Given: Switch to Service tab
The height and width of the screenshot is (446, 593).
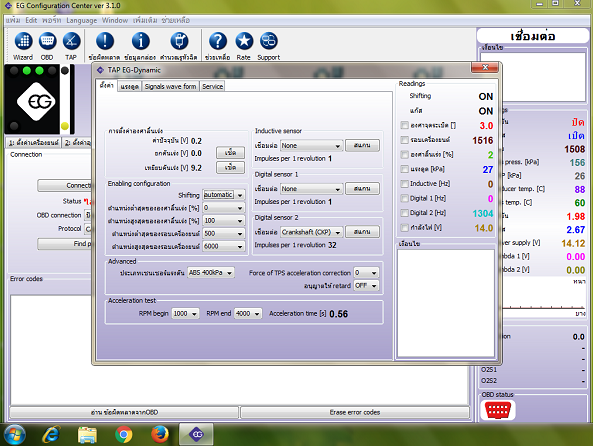Looking at the screenshot, I should pyautogui.click(x=212, y=87).
